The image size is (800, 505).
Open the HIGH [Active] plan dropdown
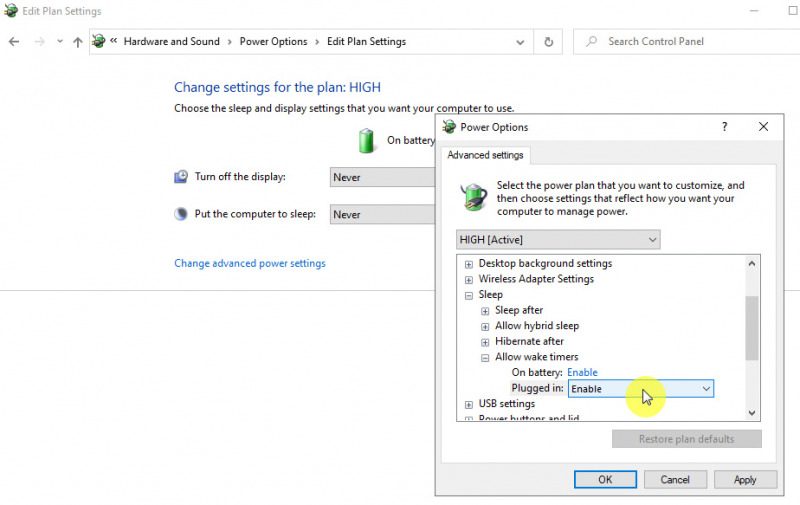(558, 240)
